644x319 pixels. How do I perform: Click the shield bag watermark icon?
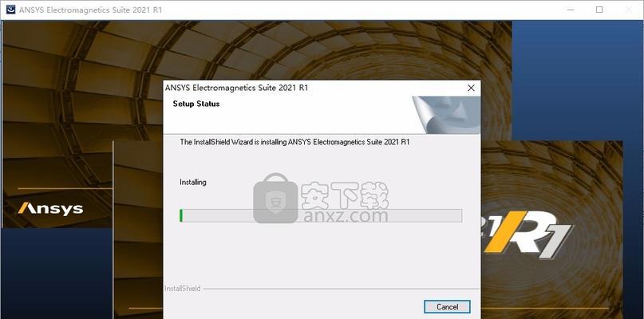coord(275,199)
